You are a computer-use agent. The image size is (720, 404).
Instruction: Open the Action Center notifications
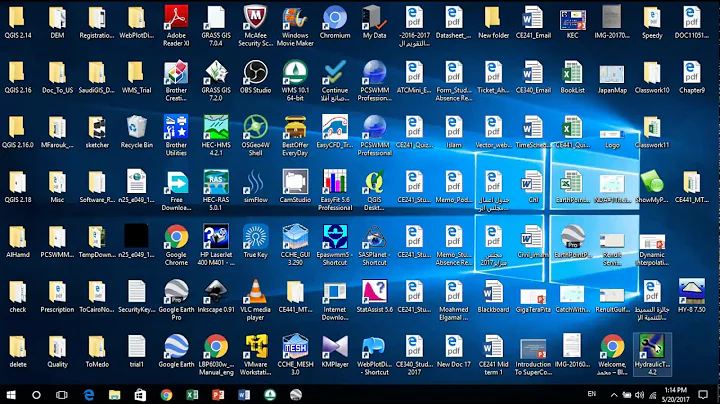[703, 395]
